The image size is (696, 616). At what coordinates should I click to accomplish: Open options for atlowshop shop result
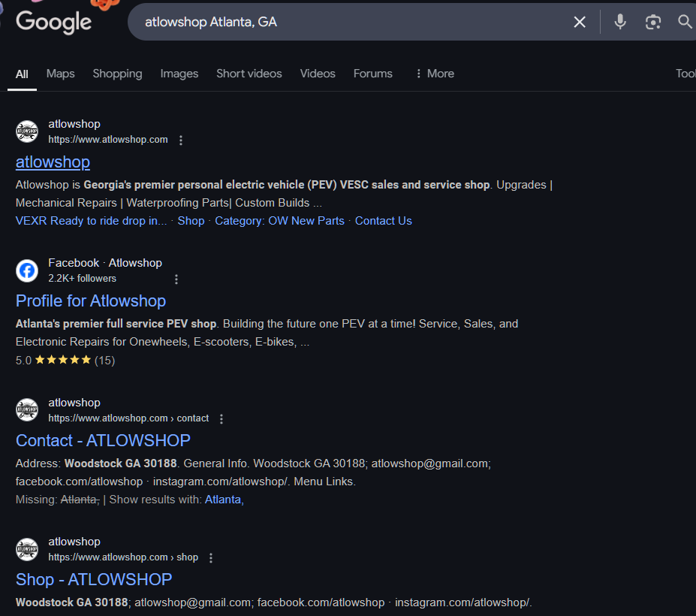coord(211,558)
